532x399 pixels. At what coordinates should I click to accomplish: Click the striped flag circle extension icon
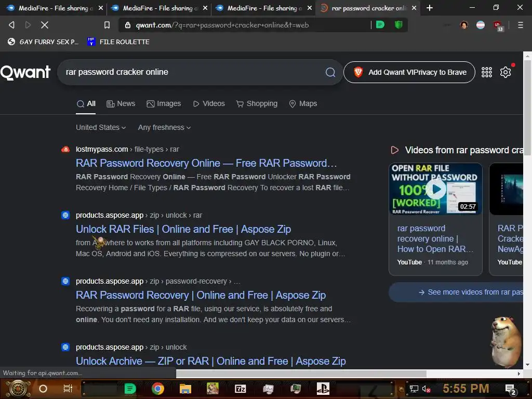(481, 25)
